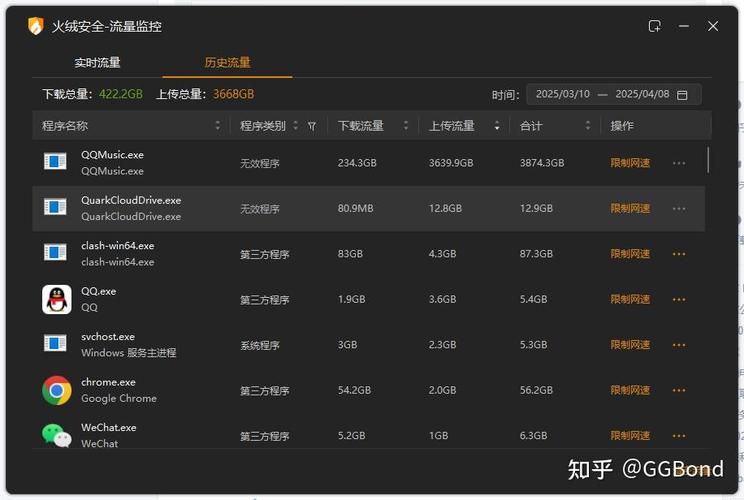
Task: Select the QQ.exe program name
Action: [98, 291]
